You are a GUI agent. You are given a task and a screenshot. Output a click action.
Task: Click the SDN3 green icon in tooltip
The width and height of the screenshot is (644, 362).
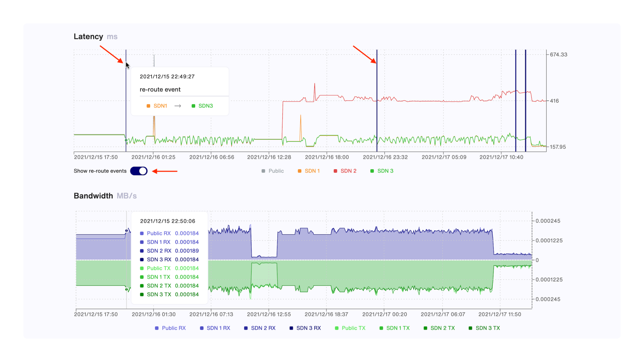[194, 106]
